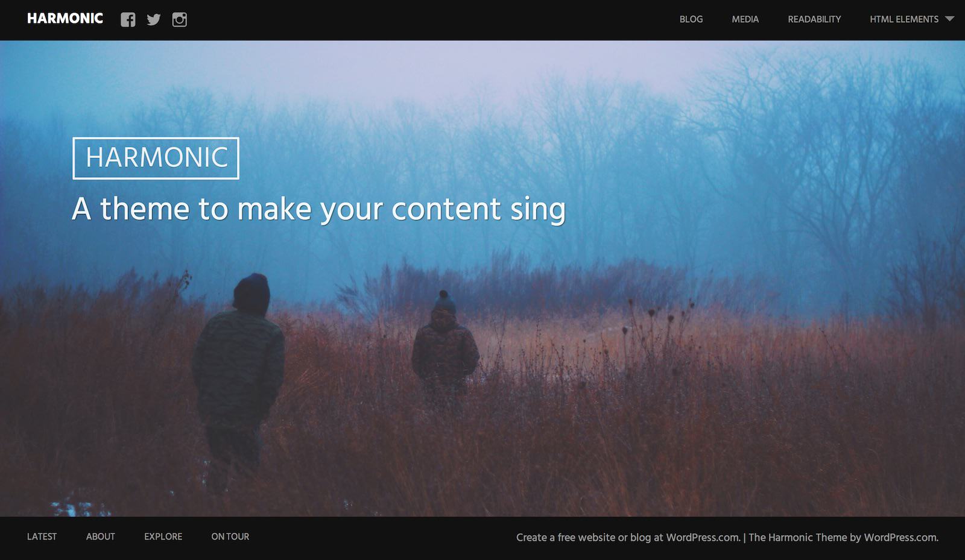Select Readability in the top navigation
The image size is (965, 560).
tap(814, 19)
